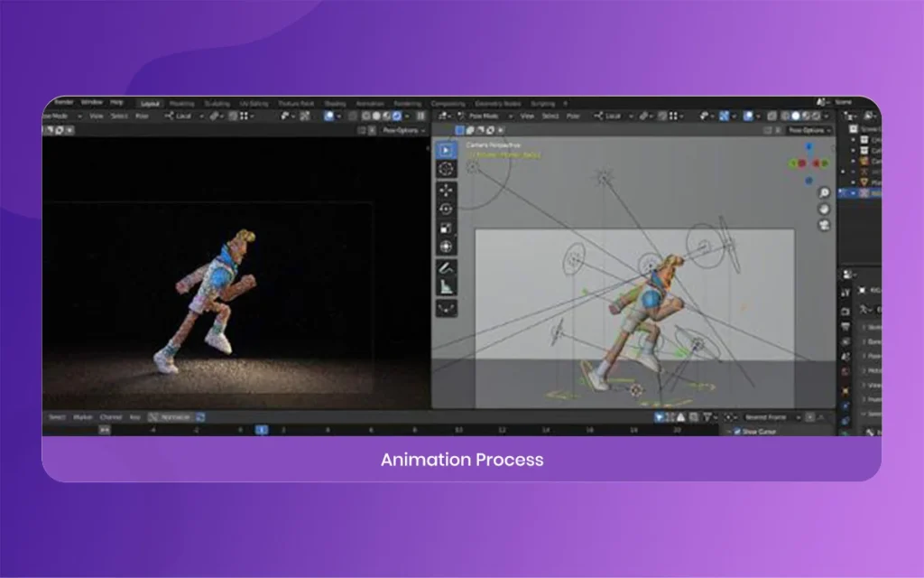Open Key menu in timeline
This screenshot has height=578, width=924.
135,417
